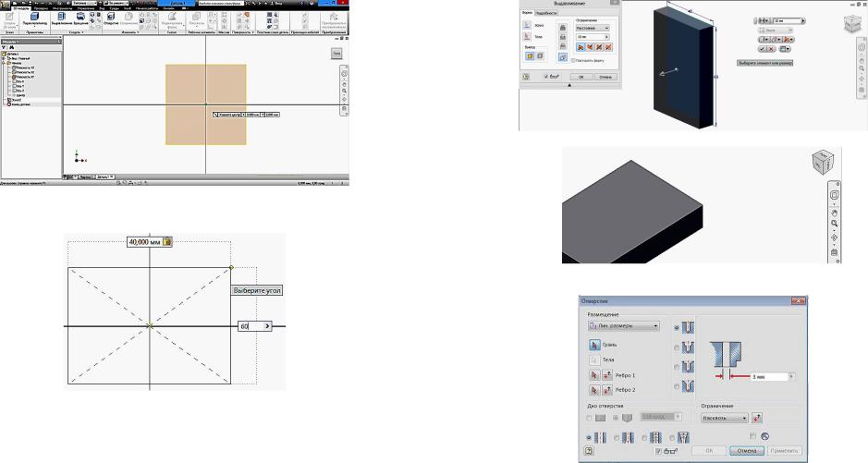Screen dimensions: 868x463
Task: Click arrow of 10 mm extrude distance field
Action: pos(606,37)
